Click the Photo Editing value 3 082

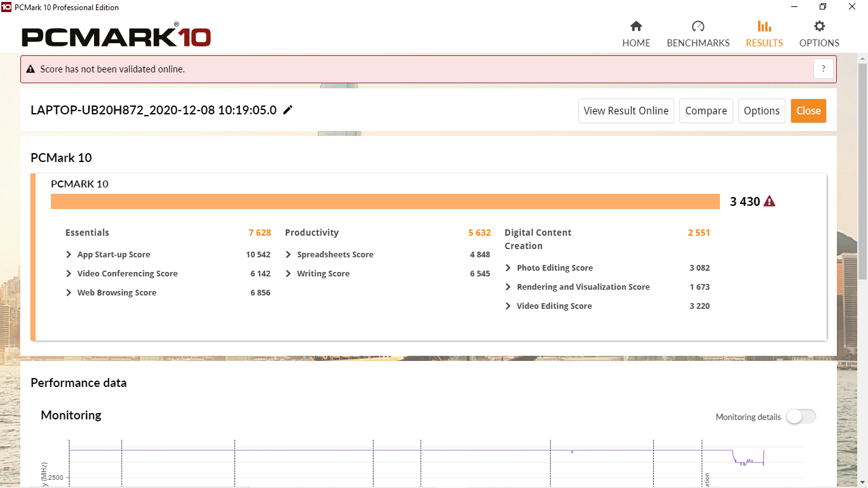point(700,268)
